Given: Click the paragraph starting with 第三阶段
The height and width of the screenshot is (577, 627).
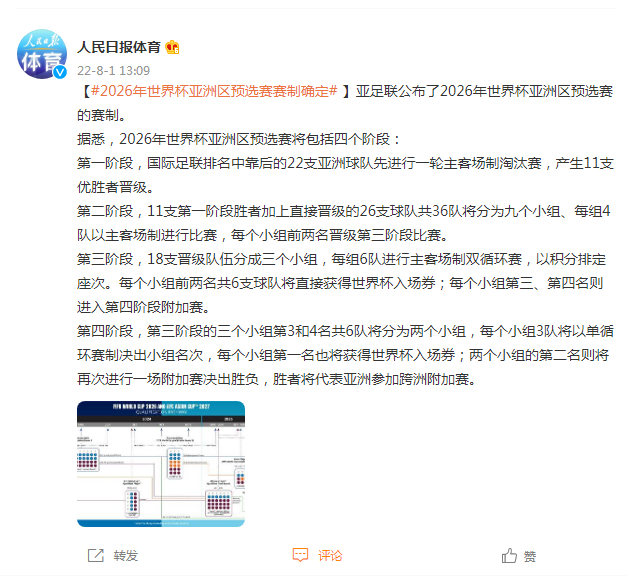Looking at the screenshot, I should (341, 283).
